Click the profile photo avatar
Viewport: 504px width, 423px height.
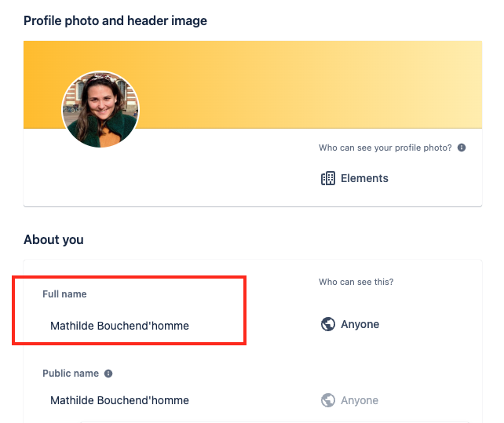point(100,110)
